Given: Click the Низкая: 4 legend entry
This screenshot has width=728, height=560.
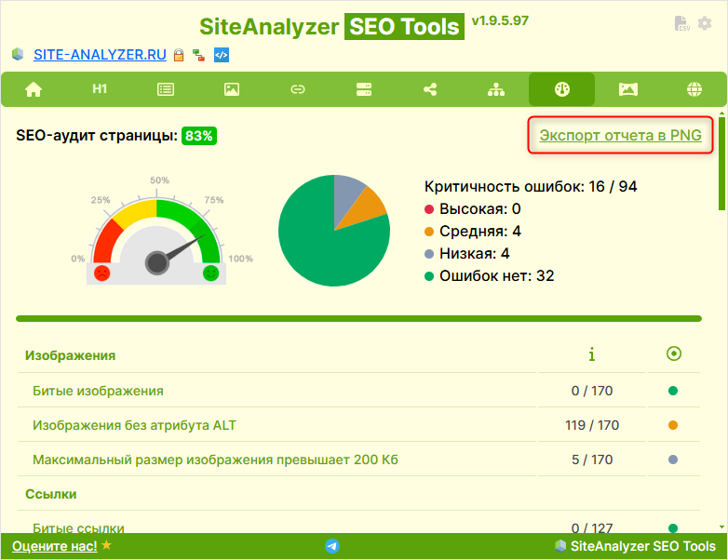Looking at the screenshot, I should (x=467, y=253).
